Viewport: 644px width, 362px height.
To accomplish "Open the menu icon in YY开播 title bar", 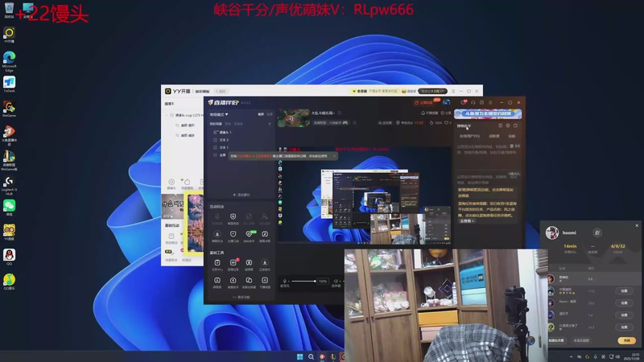I will pos(453,91).
